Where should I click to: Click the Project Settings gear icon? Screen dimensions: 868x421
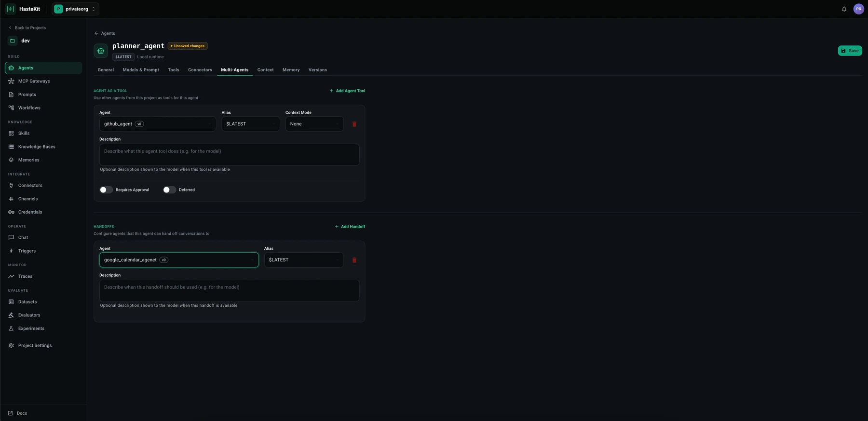pyautogui.click(x=11, y=345)
